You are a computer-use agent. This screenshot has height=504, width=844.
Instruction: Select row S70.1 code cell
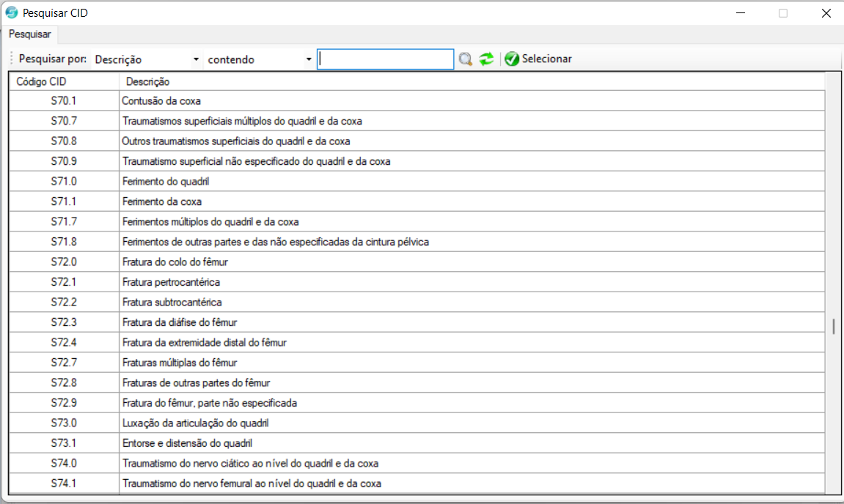(64, 100)
